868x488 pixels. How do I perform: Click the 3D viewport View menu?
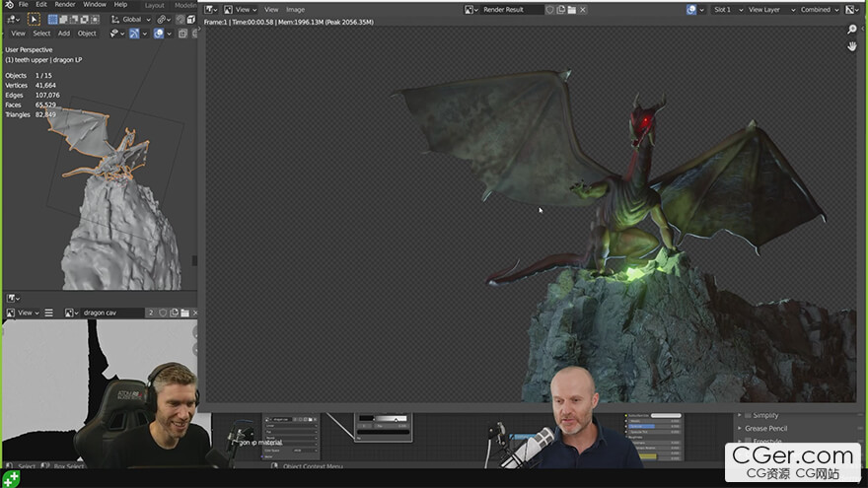[x=19, y=34]
